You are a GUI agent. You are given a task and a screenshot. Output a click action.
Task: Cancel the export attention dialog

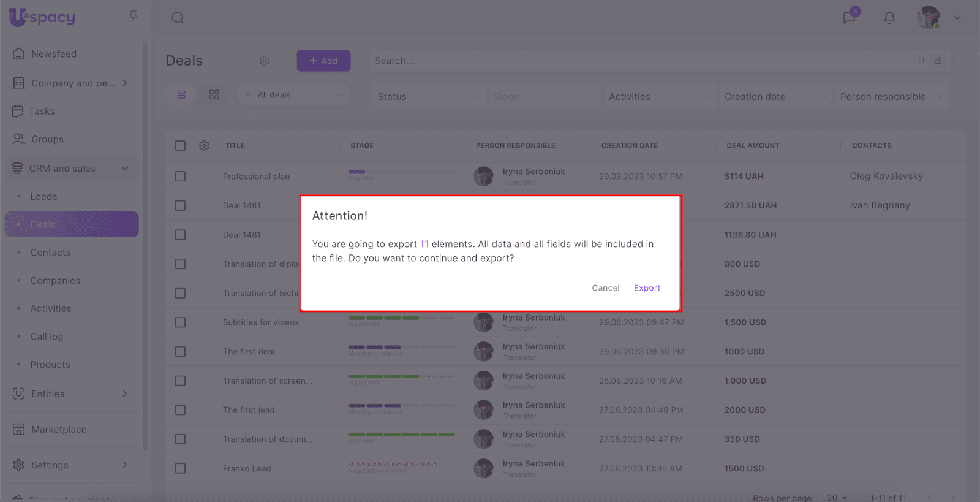click(x=605, y=288)
